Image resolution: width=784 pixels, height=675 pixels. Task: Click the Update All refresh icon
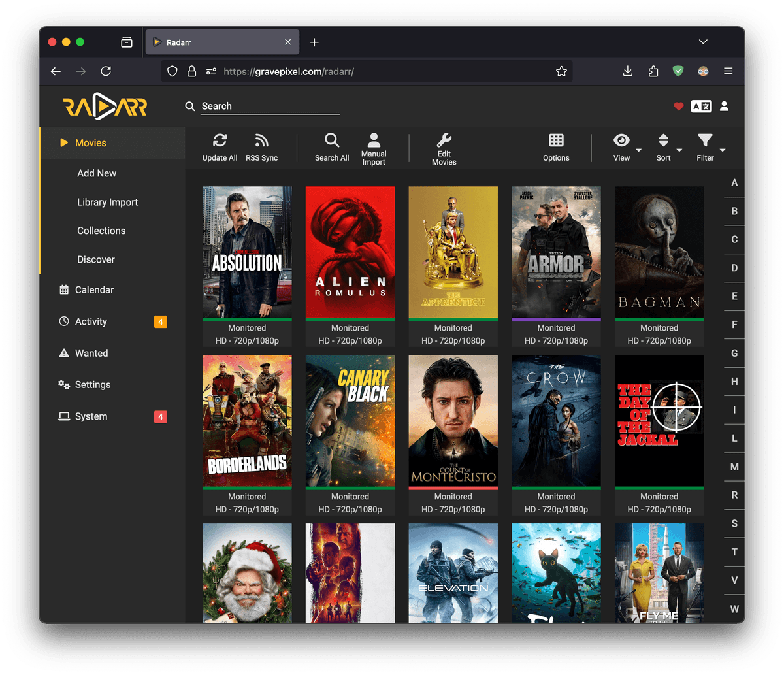(x=220, y=140)
